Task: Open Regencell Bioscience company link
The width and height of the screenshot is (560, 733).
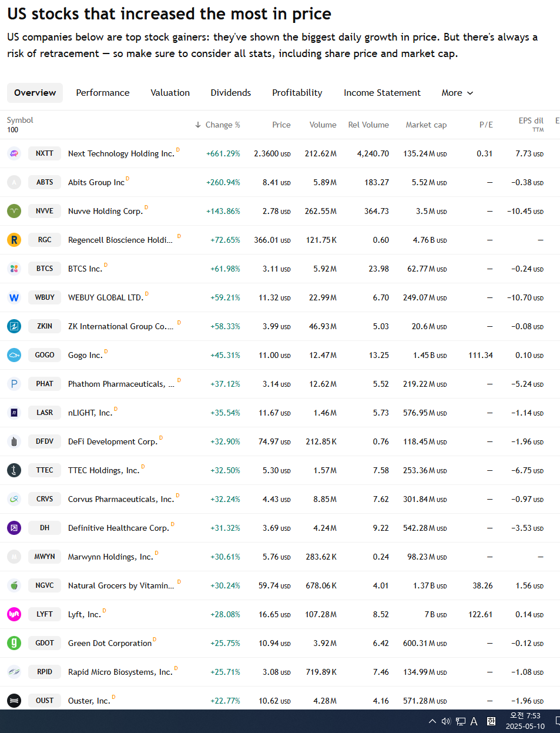Action: [120, 240]
